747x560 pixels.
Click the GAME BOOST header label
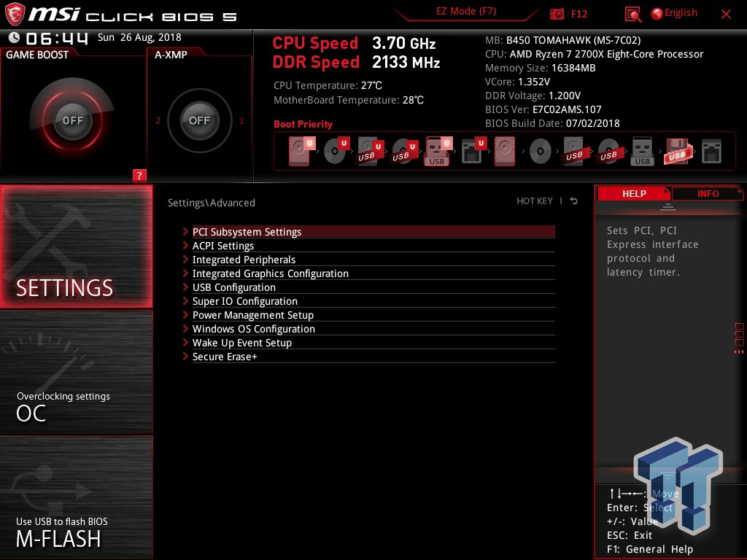pos(37,55)
